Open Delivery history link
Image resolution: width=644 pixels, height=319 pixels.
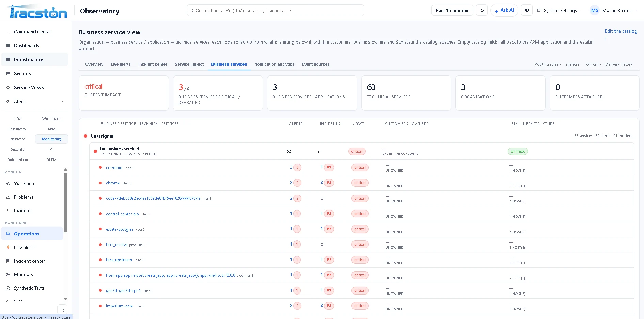619,64
